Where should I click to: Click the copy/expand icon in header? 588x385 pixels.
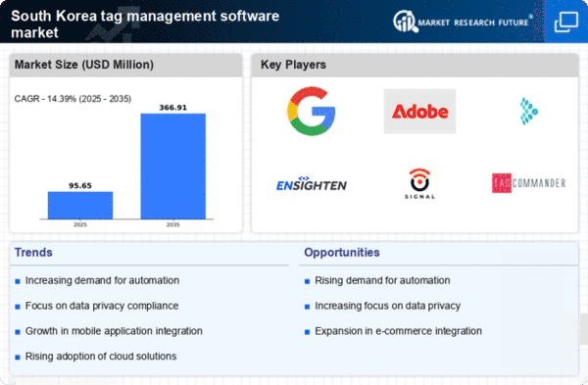point(566,22)
